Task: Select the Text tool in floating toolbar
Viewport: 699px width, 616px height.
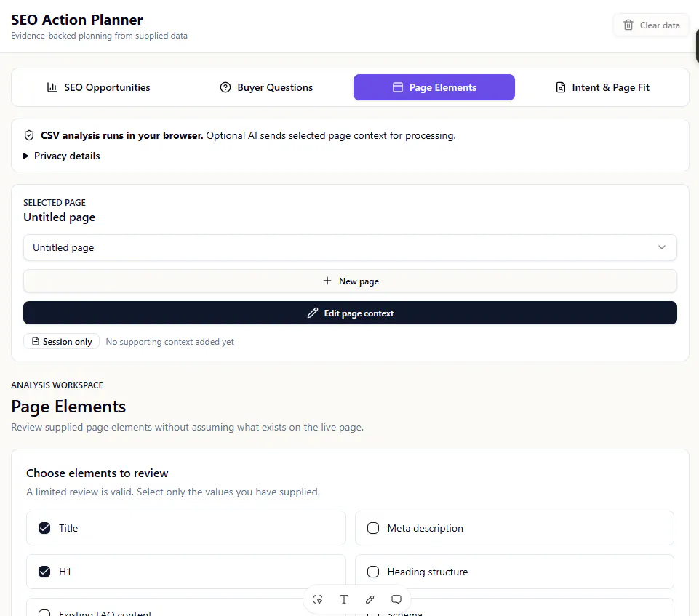Action: pos(344,599)
